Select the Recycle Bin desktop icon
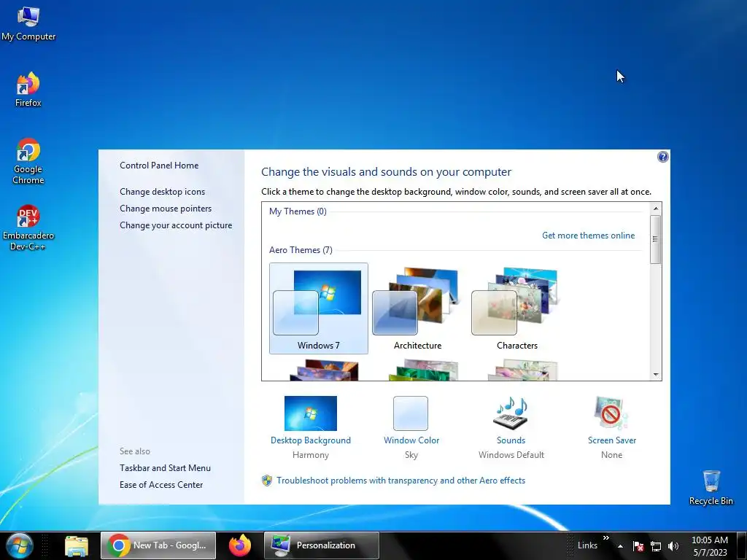747x560 pixels. [x=711, y=488]
